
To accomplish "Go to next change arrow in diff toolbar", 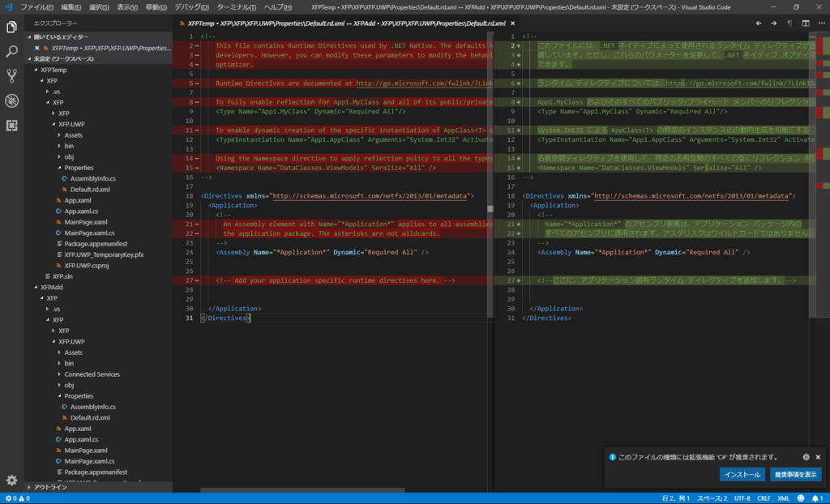I will [x=774, y=23].
